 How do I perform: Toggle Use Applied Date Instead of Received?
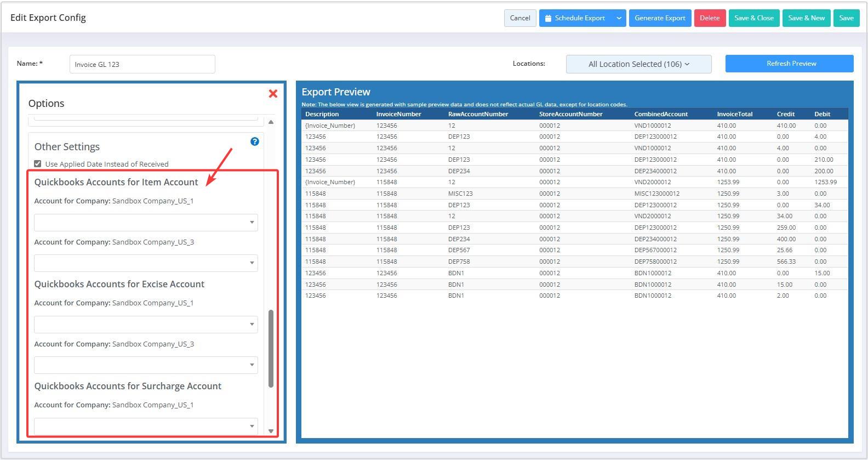click(x=38, y=164)
